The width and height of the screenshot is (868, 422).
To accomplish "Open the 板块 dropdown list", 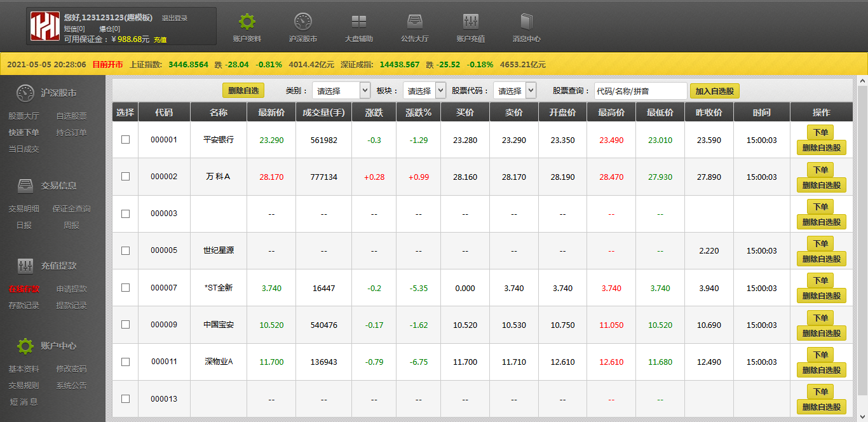I will (x=424, y=91).
